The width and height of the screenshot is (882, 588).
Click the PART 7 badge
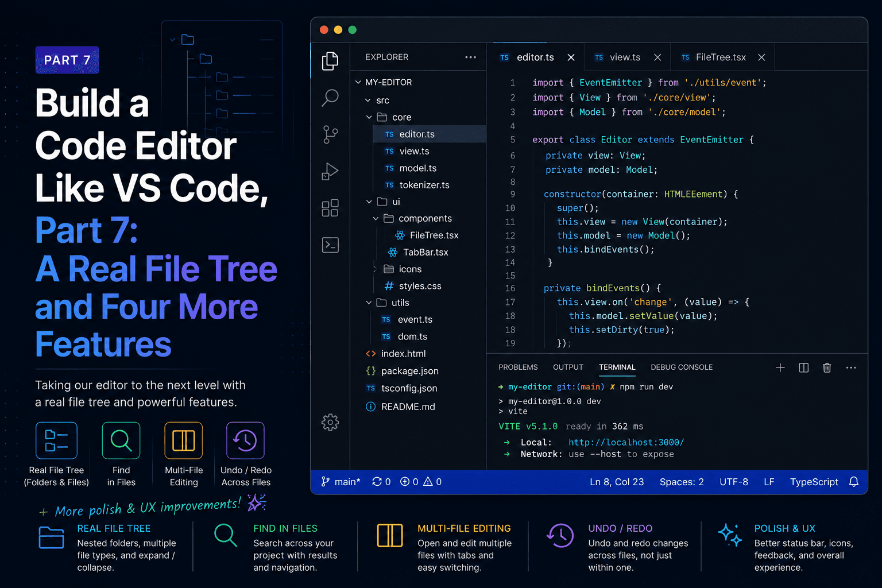tap(67, 60)
